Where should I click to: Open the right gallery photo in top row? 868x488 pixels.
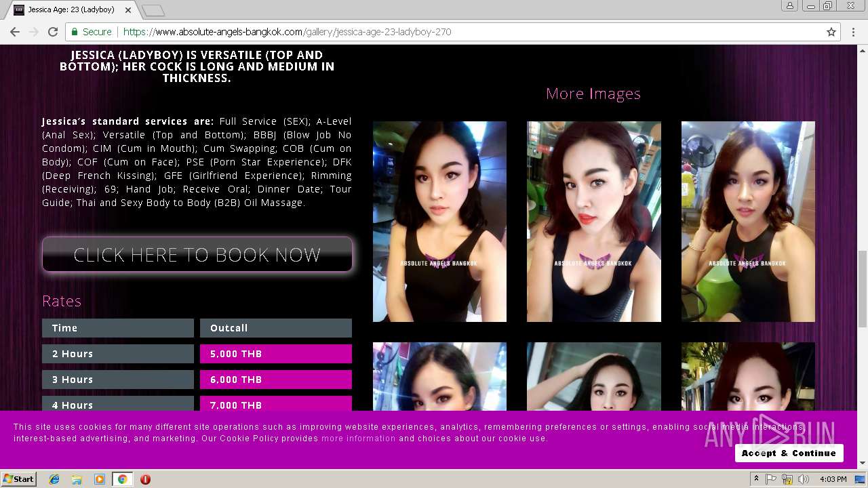(748, 222)
